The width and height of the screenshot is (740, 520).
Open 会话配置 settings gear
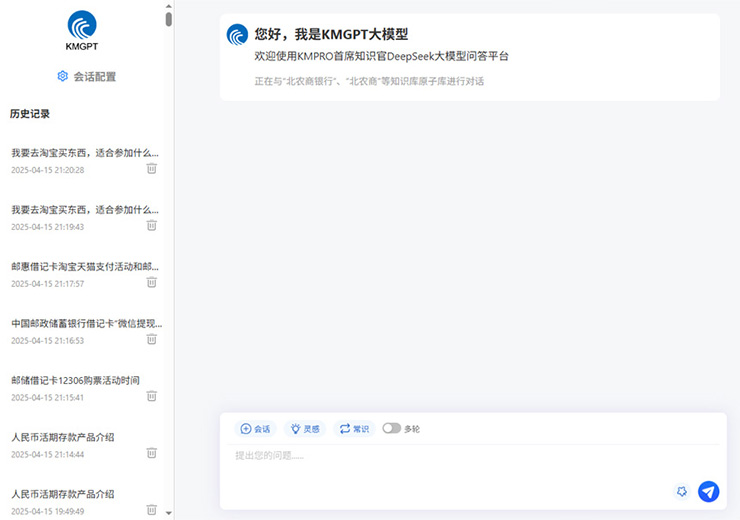[x=62, y=76]
